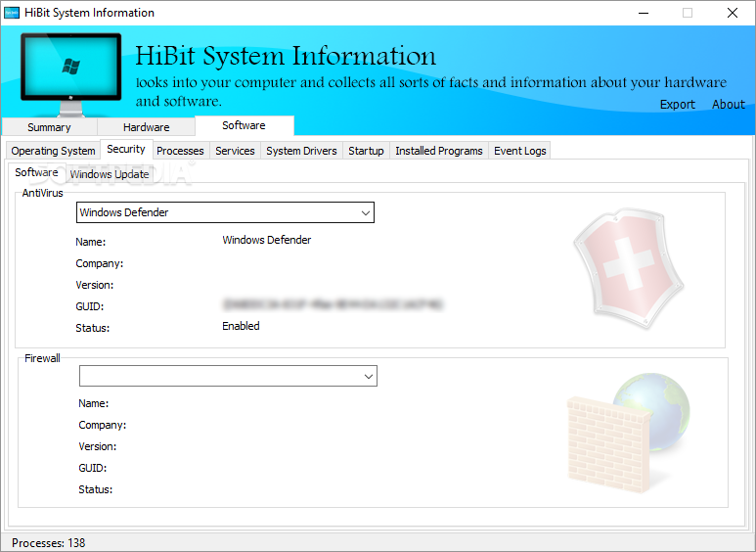Open the Services tab
756x552 pixels.
point(235,151)
